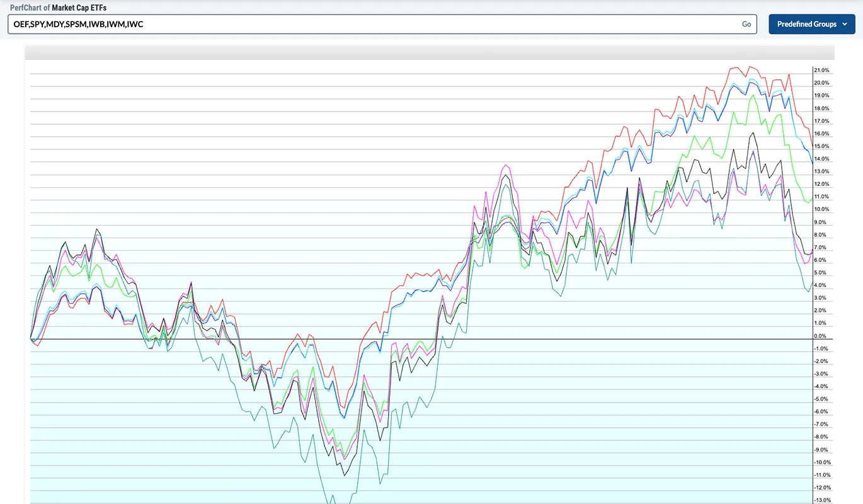Screen dimensions: 863x504
Task: Click the -10.0% y-axis tick label
Action: [821, 462]
